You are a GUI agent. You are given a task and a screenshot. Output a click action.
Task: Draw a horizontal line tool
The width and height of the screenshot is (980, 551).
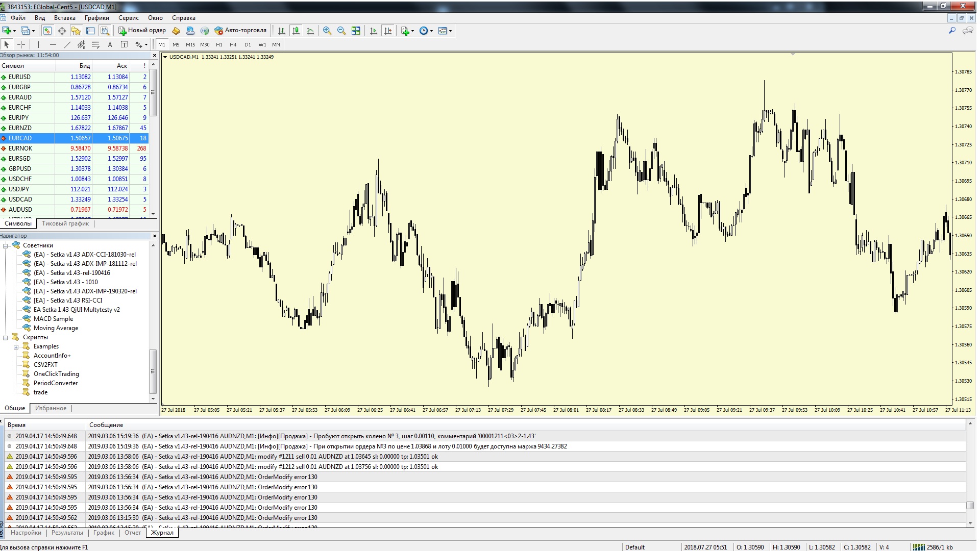pyautogui.click(x=52, y=44)
